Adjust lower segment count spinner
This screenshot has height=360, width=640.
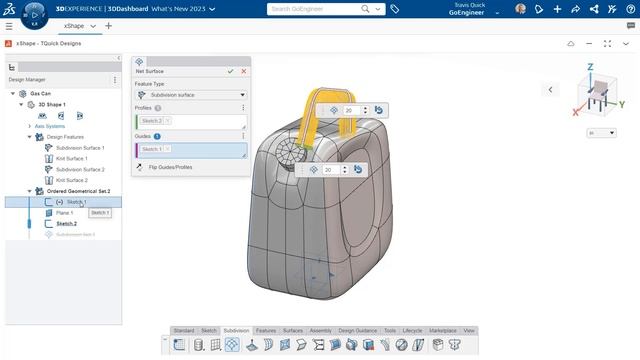tap(344, 169)
